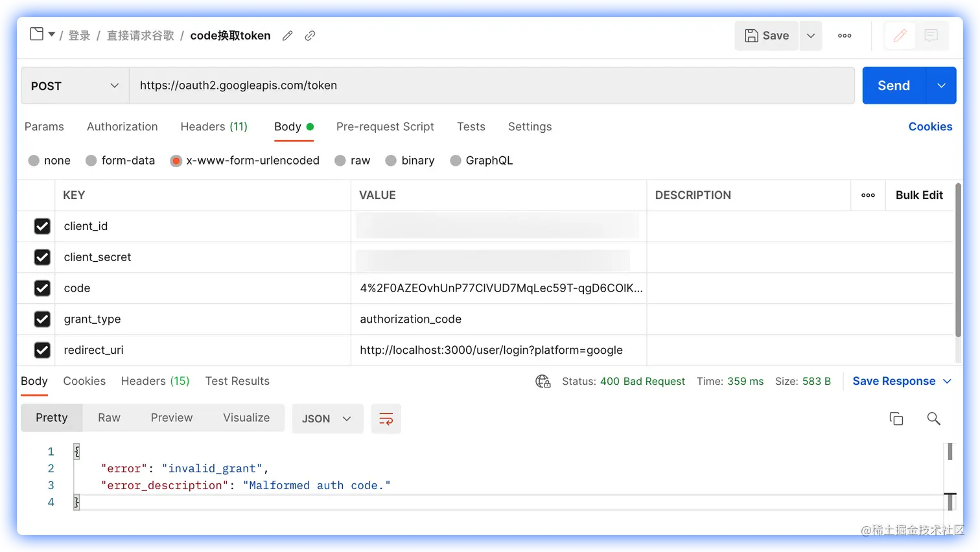Click the DESCRIPTION cell of client_id row
This screenshot has height=552, width=980.
point(800,226)
